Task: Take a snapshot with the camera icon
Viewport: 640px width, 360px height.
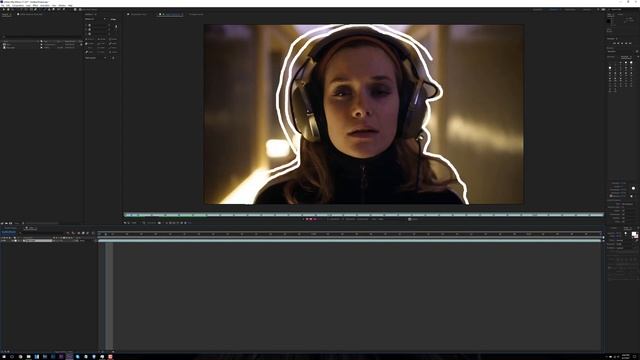Action: click(159, 223)
